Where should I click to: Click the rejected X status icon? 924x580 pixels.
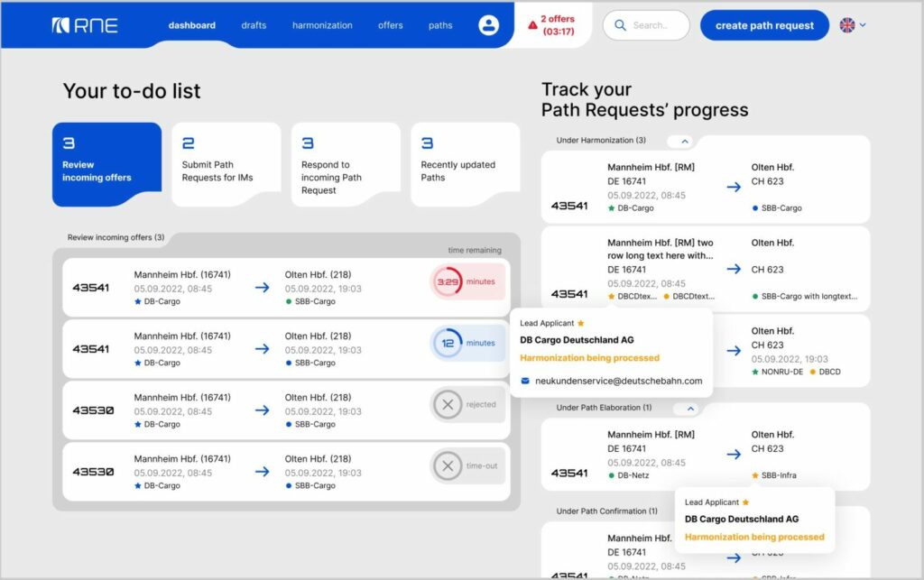click(447, 405)
